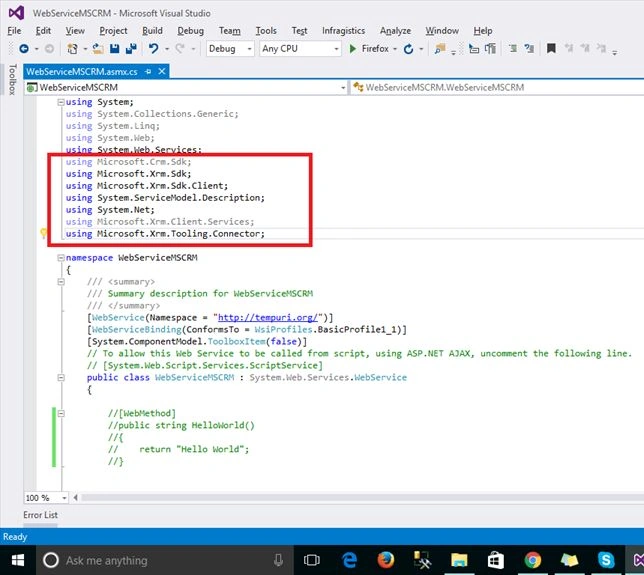
Task: Open the File menu
Action: point(14,31)
